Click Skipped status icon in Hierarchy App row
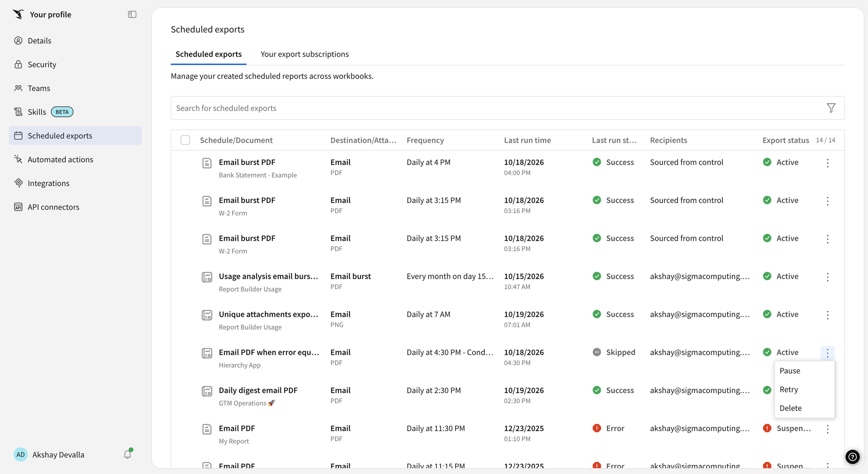 point(597,352)
